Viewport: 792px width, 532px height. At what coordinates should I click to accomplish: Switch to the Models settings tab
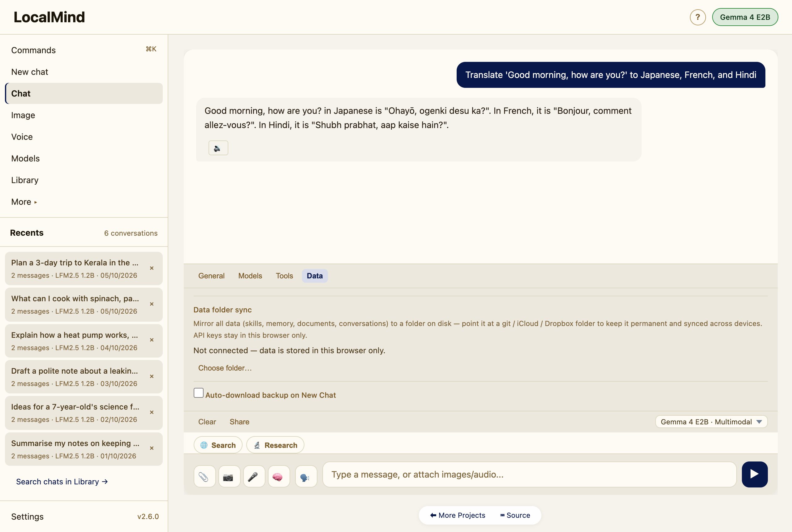coord(250,276)
